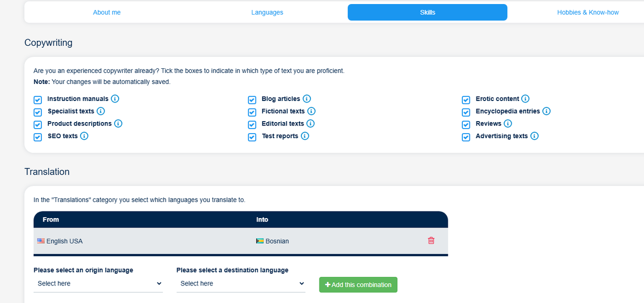
Task: Switch to the About me tab
Action: point(107,13)
